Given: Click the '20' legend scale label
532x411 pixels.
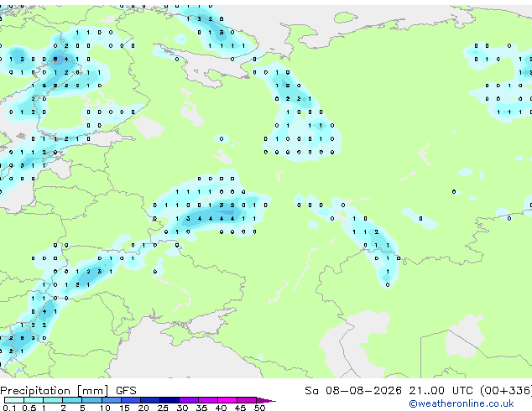Looking at the screenshot, I should pyautogui.click(x=143, y=408).
